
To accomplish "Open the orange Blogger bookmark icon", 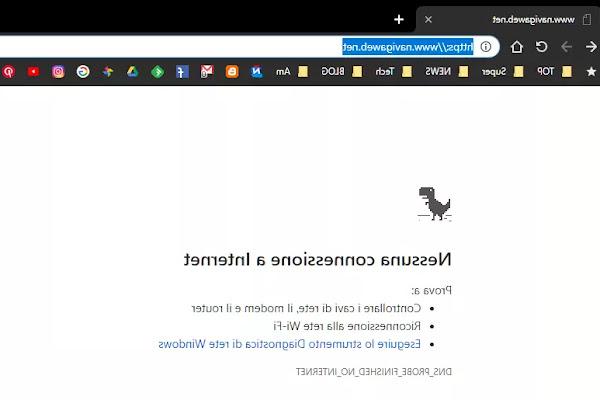I will [232, 72].
